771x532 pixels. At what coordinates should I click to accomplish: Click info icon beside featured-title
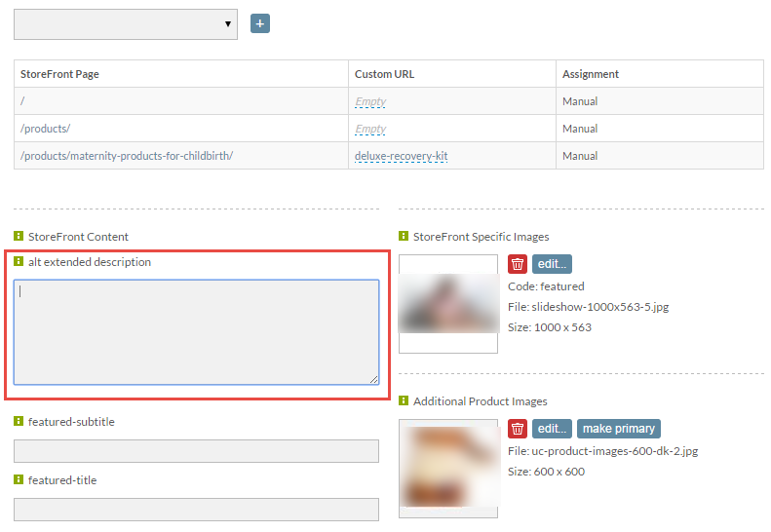pos(19,479)
